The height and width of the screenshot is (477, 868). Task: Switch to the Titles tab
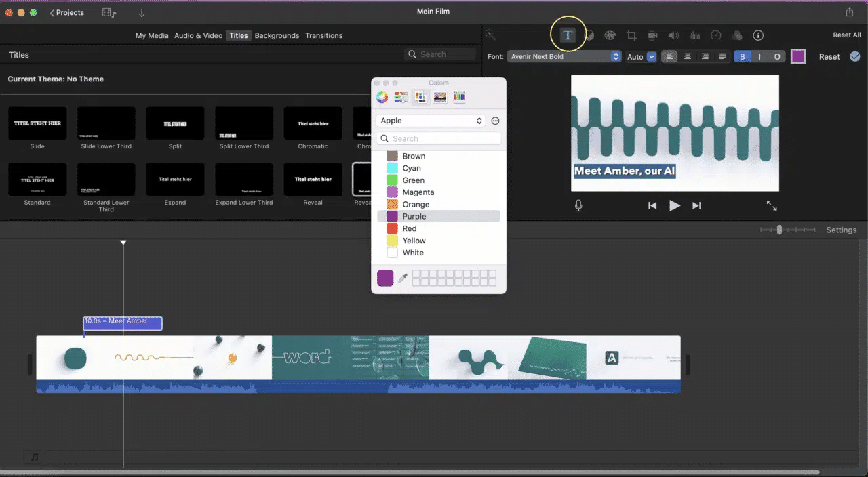239,35
